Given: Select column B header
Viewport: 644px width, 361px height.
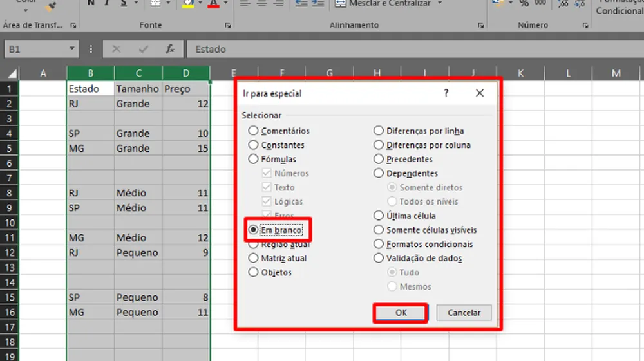Looking at the screenshot, I should coord(90,73).
